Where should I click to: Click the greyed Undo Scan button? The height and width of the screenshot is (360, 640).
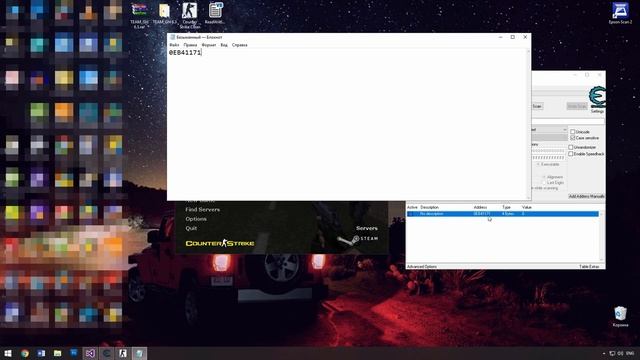pos(577,106)
